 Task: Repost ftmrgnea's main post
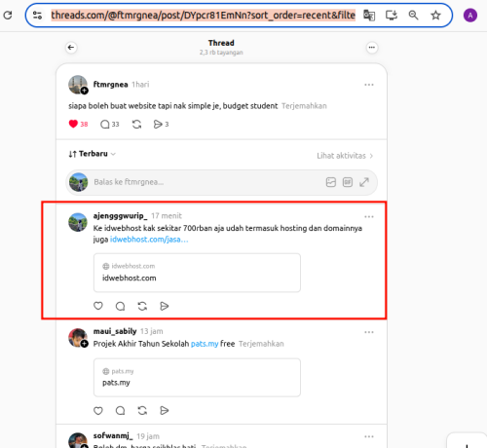pyautogui.click(x=136, y=124)
